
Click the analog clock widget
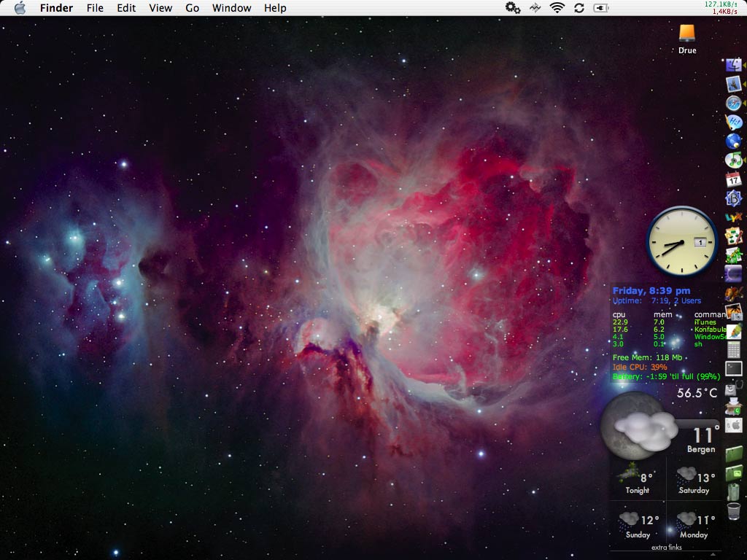(x=682, y=242)
